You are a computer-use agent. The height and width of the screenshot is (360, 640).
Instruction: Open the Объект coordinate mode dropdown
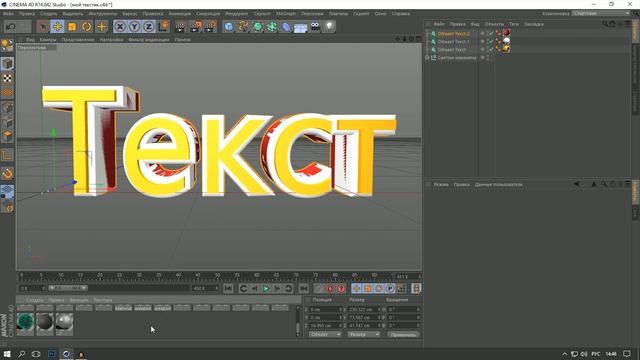pyautogui.click(x=325, y=334)
